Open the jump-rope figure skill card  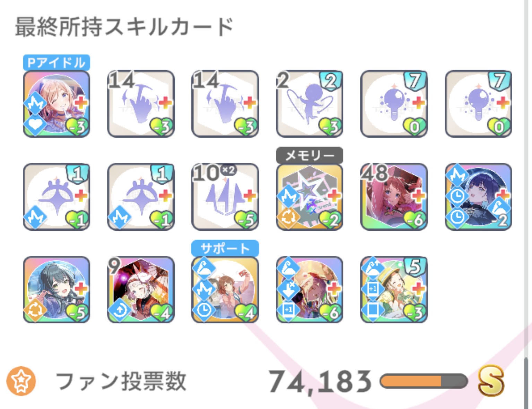tap(309, 104)
